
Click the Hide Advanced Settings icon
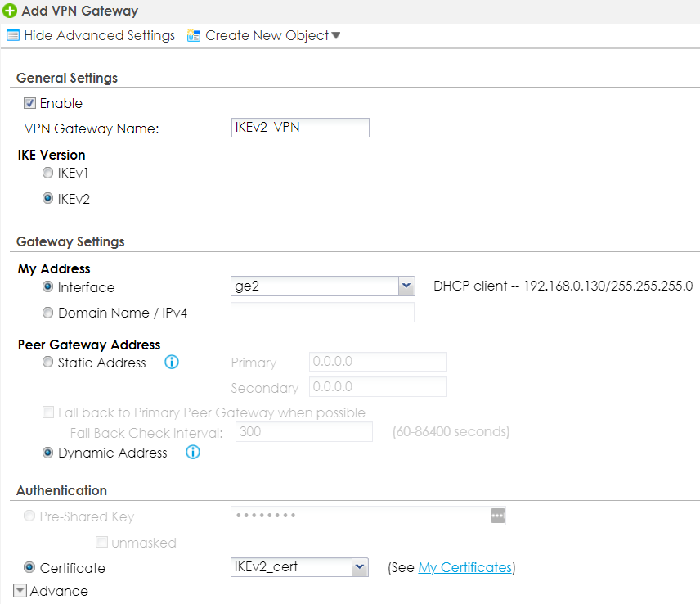click(11, 35)
